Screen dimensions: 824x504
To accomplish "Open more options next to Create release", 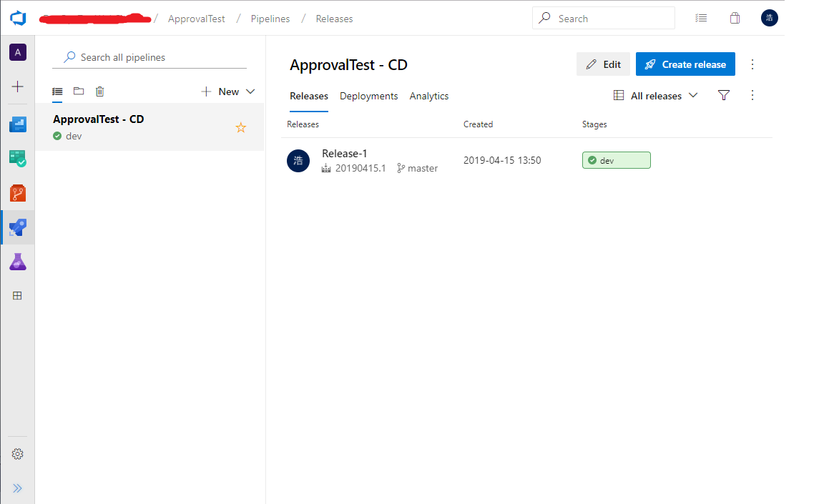I will click(752, 64).
